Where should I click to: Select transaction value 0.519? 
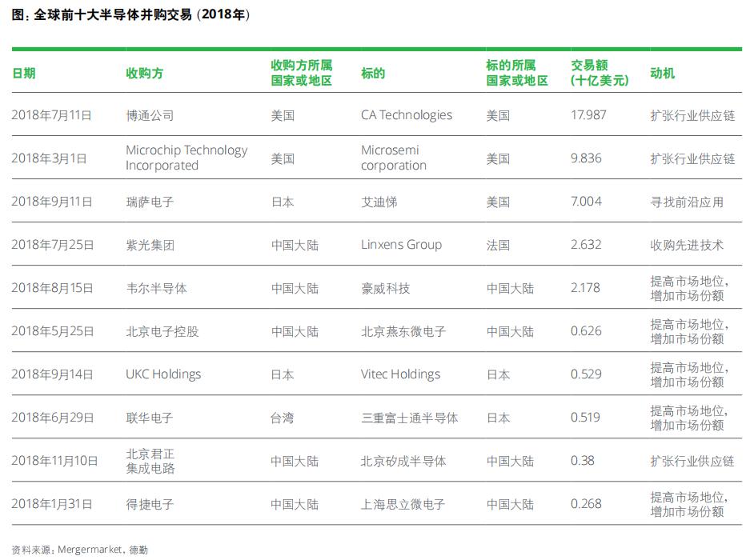coord(585,418)
